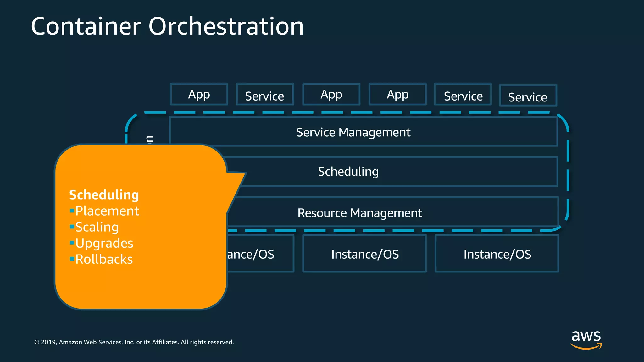The width and height of the screenshot is (644, 362).
Task: Select the Service Management layer bar
Action: pyautogui.click(x=353, y=132)
